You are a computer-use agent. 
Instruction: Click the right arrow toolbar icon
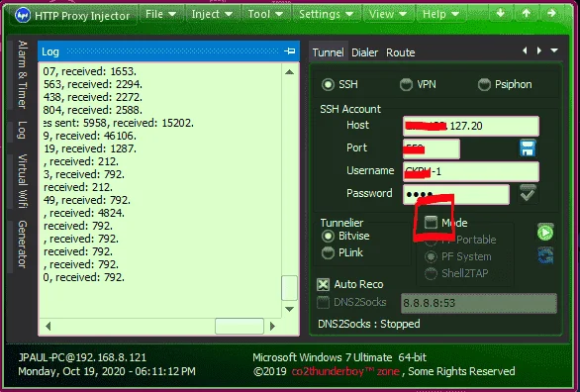pyautogui.click(x=551, y=13)
